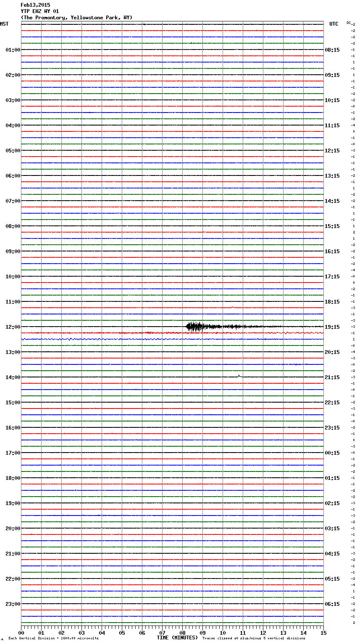Click minute 00 on bottom axis

21,633
